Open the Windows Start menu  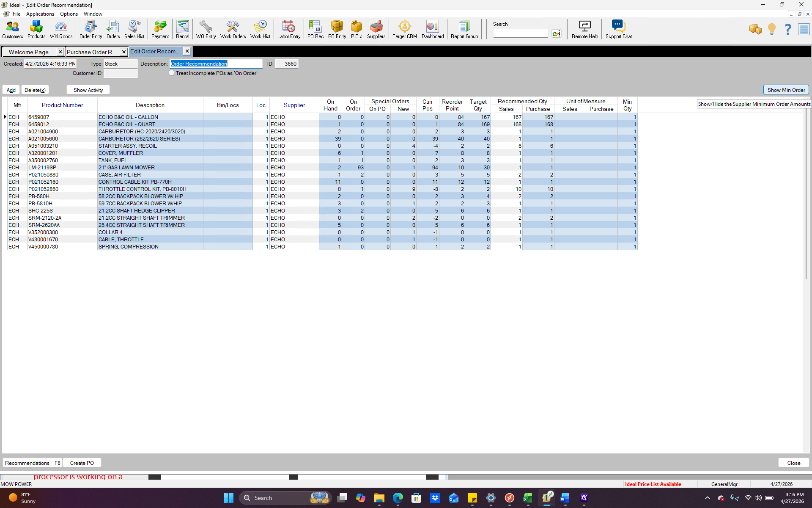(228, 498)
